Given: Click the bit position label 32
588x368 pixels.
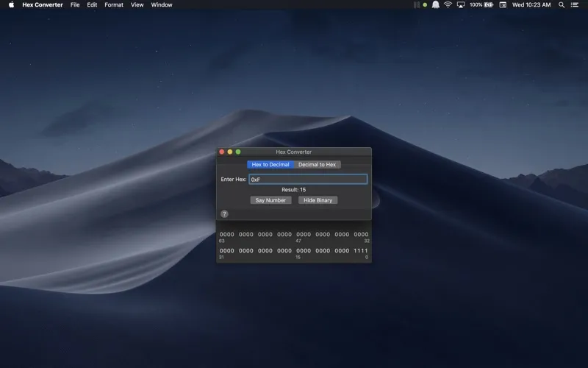Looking at the screenshot, I should tap(367, 241).
